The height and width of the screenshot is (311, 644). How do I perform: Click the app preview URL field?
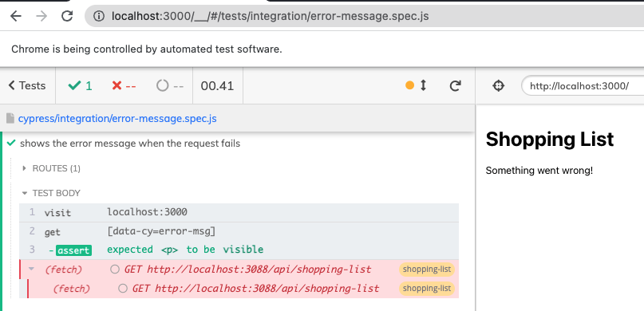[583, 86]
